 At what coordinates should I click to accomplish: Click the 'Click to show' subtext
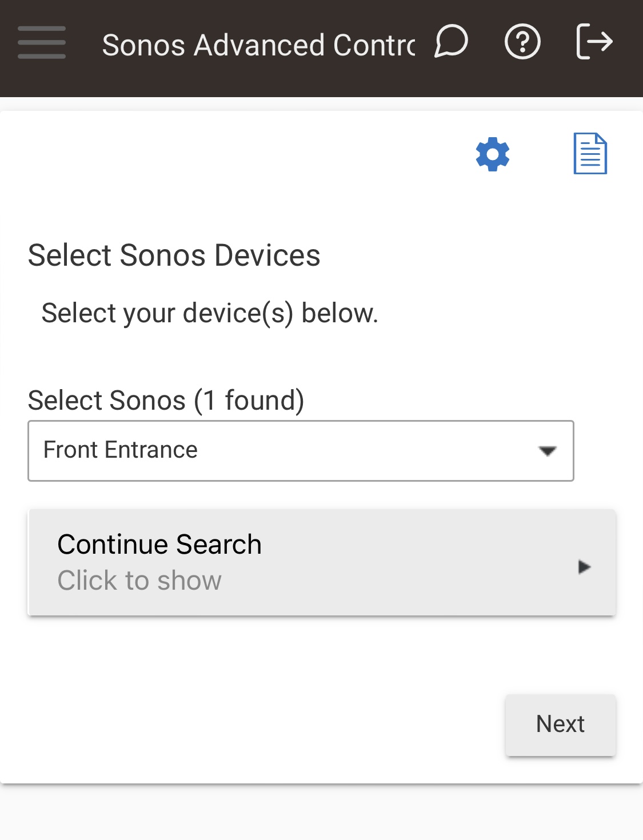pos(139,581)
